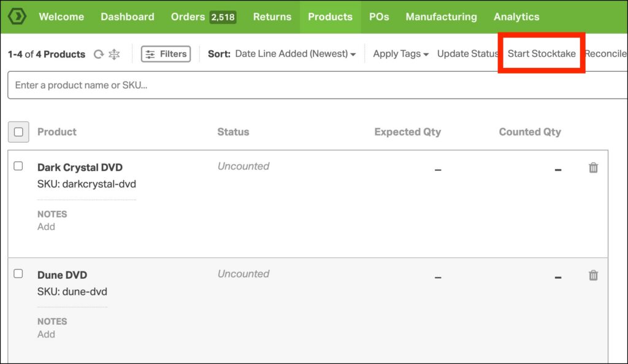Check the Dark Crystal DVD checkbox
Viewport: 628px width, 364px height.
click(x=18, y=166)
